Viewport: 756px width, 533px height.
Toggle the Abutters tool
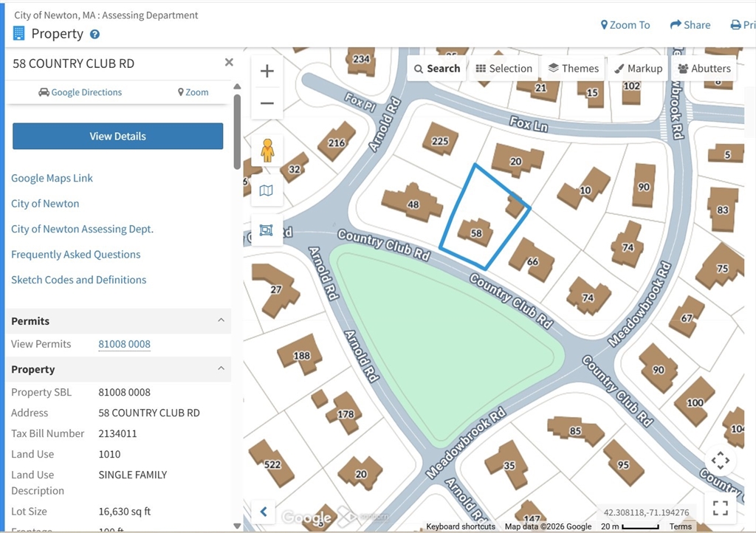(704, 68)
